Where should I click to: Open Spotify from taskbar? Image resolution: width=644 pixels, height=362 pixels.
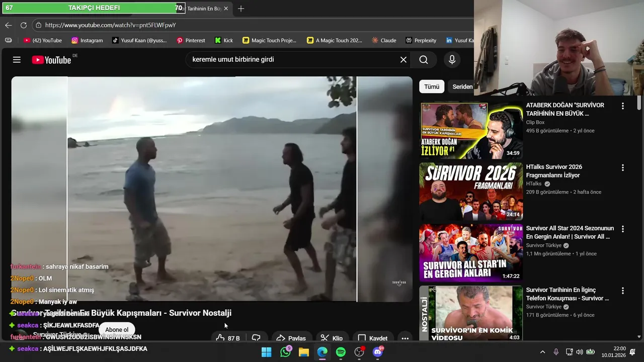coord(341,352)
